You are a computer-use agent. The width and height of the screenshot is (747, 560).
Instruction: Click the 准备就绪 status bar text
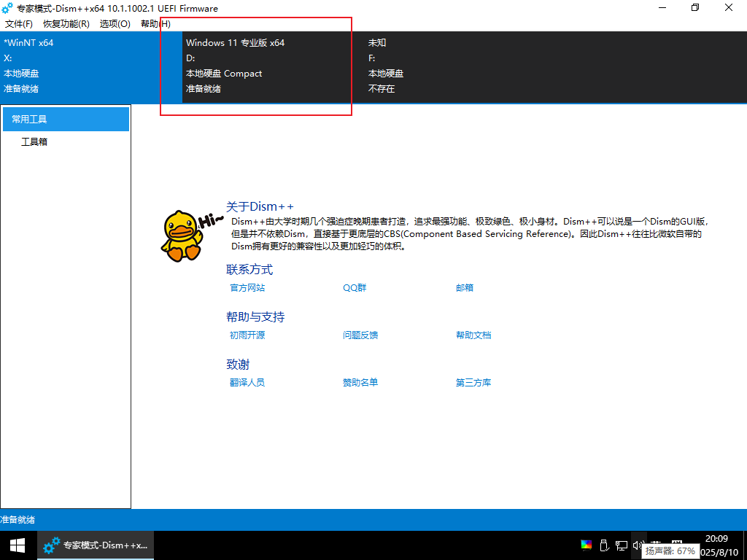[x=18, y=520]
